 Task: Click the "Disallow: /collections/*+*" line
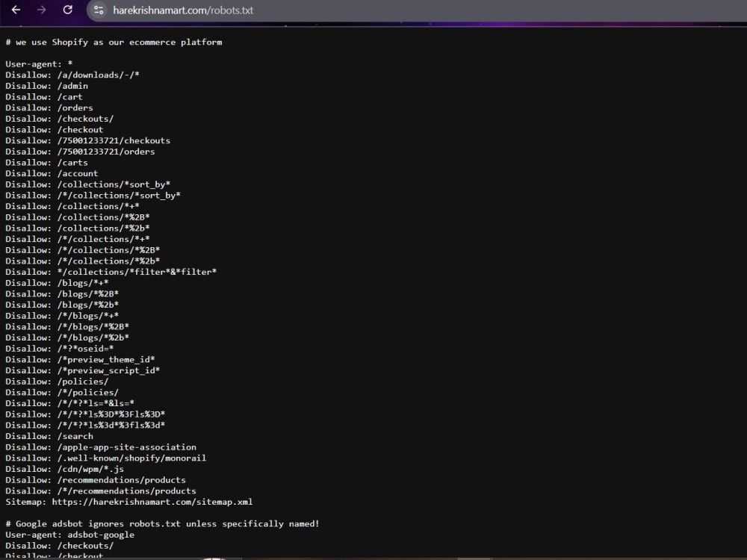(72, 206)
